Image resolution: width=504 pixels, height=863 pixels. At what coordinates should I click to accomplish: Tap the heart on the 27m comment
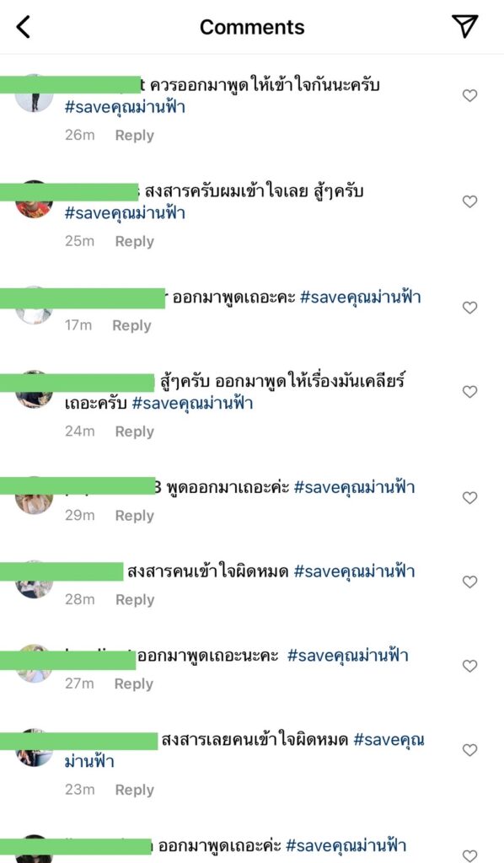click(x=469, y=666)
